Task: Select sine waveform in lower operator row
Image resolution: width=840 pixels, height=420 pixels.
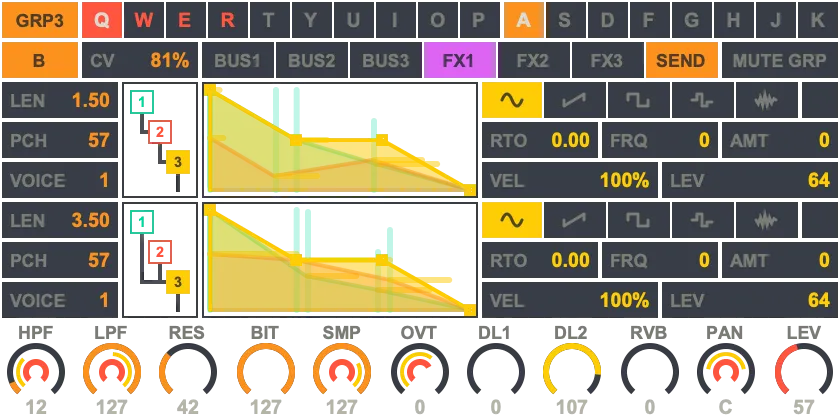Action: [x=512, y=220]
